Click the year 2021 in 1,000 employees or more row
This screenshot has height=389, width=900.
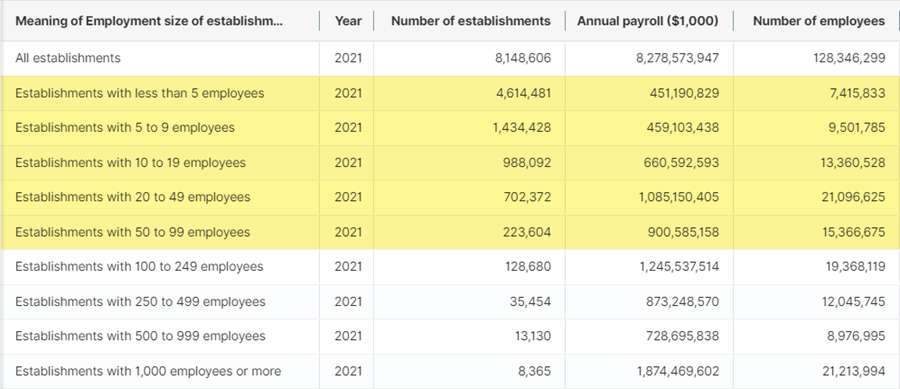(x=348, y=371)
